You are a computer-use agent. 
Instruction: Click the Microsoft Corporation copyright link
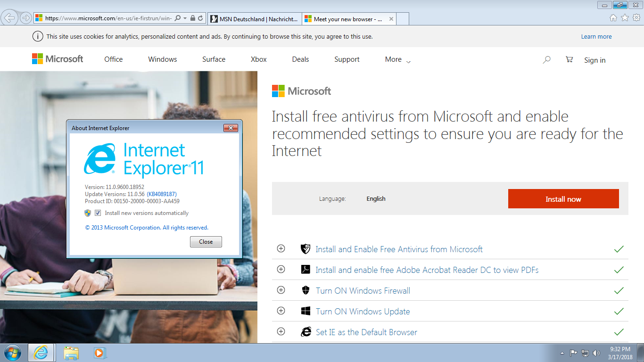147,228
